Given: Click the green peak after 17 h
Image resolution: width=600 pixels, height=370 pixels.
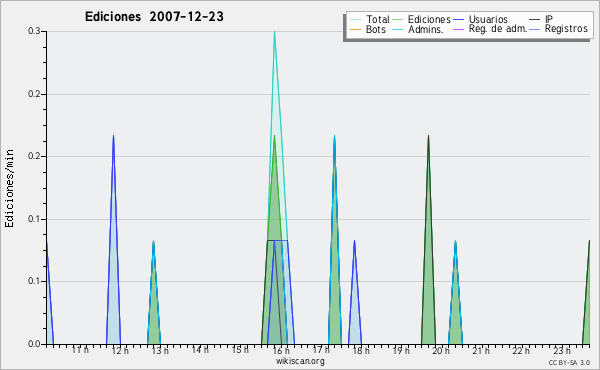Looking at the screenshot, I should [x=334, y=138].
